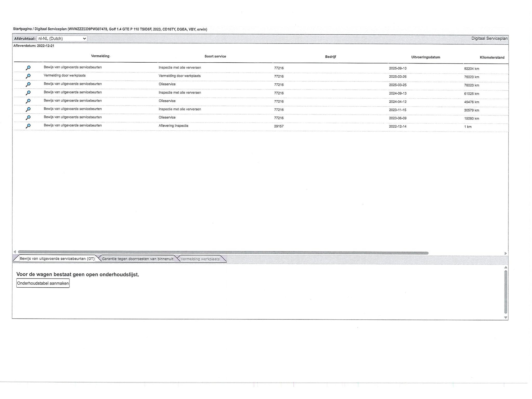
Task: Sort by Kilometerstand column header
Action: [x=492, y=58]
